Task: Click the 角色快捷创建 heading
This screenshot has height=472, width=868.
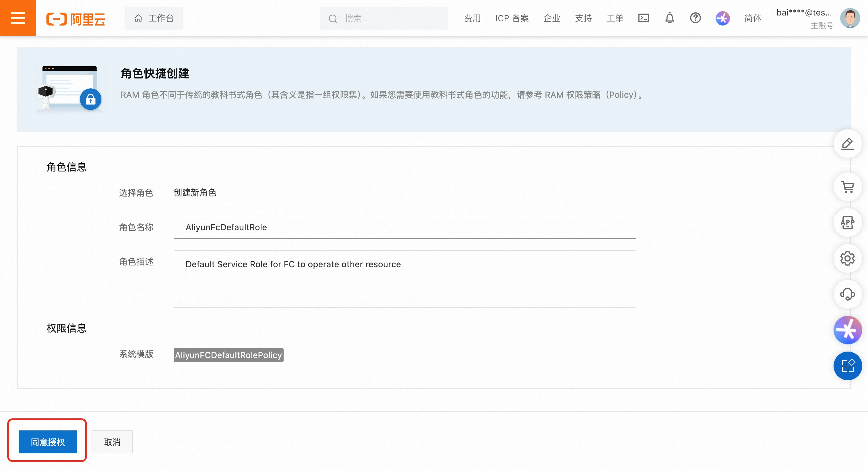Action: click(155, 73)
